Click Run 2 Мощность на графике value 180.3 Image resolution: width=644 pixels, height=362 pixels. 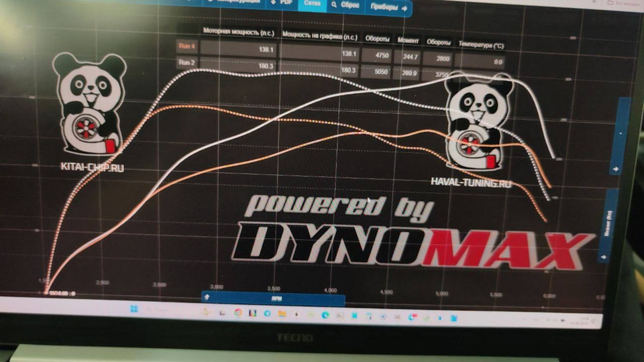click(x=319, y=69)
